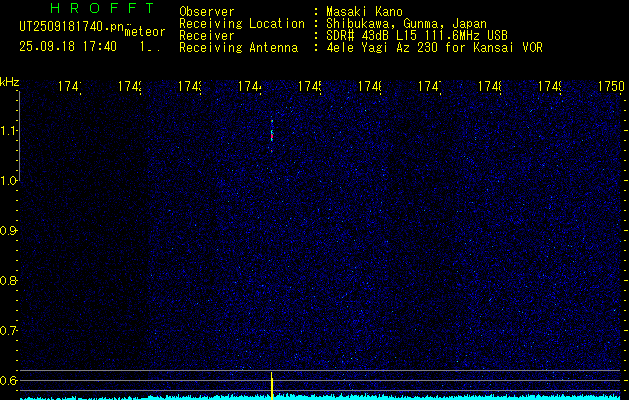
Task: Click the word meteor under the filename
Action: [145, 32]
